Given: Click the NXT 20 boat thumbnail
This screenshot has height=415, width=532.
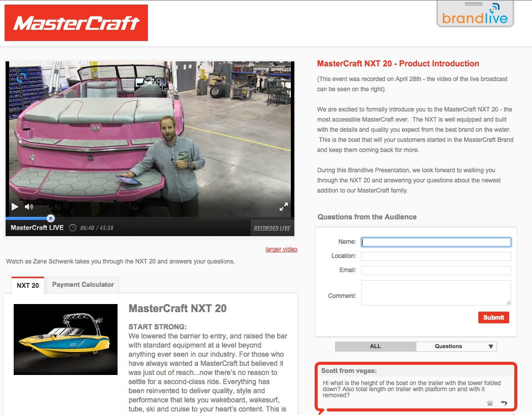Looking at the screenshot, I should (65, 339).
